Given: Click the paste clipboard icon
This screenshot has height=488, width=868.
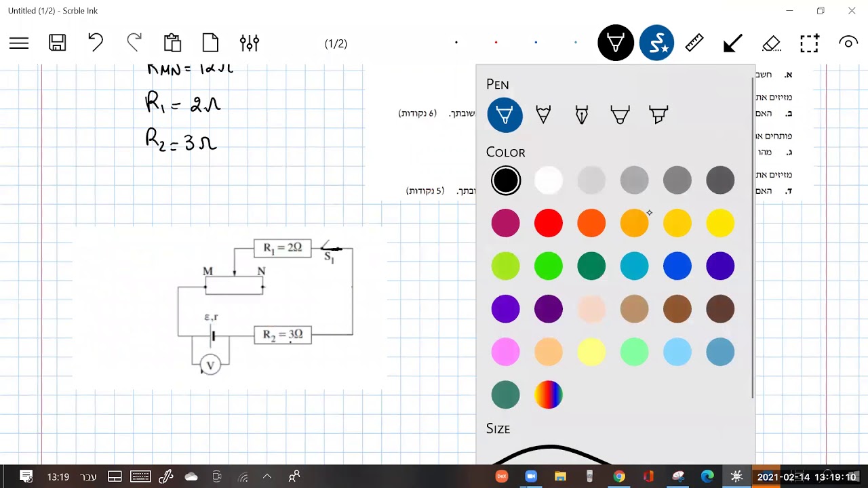Looking at the screenshot, I should point(172,43).
